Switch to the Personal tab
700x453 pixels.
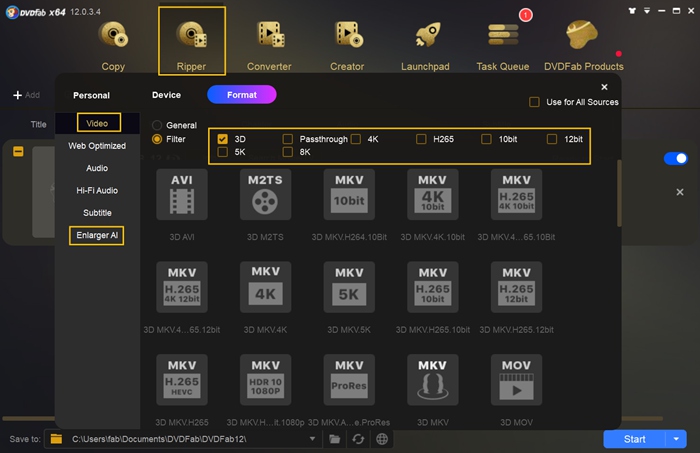tap(92, 95)
